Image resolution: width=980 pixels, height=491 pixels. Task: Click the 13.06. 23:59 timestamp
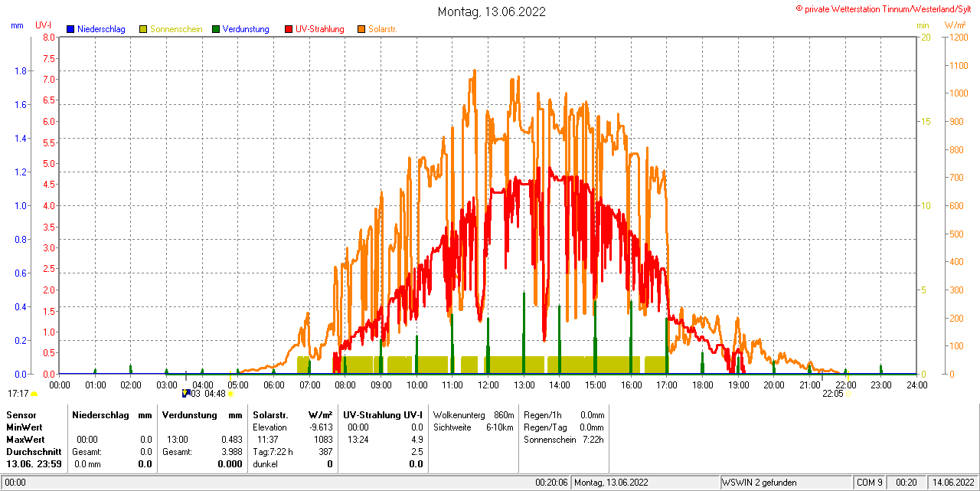tap(34, 463)
